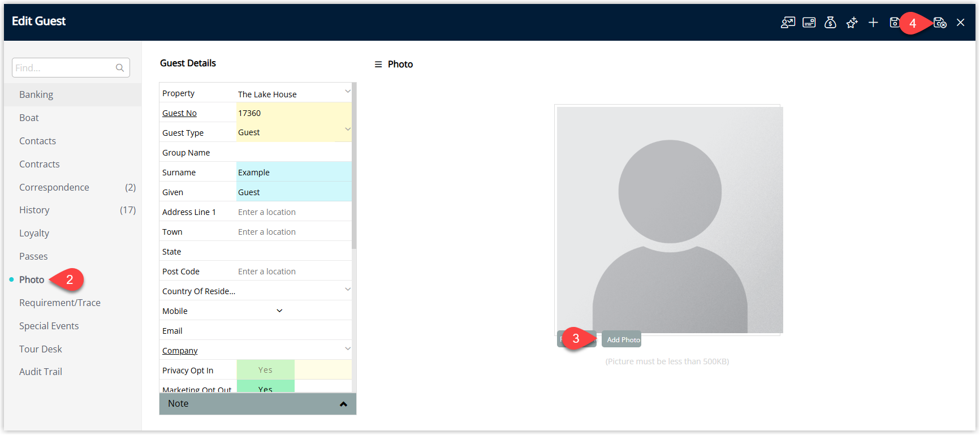The width and height of the screenshot is (980, 435).
Task: Click History count (17)
Action: [x=128, y=210]
